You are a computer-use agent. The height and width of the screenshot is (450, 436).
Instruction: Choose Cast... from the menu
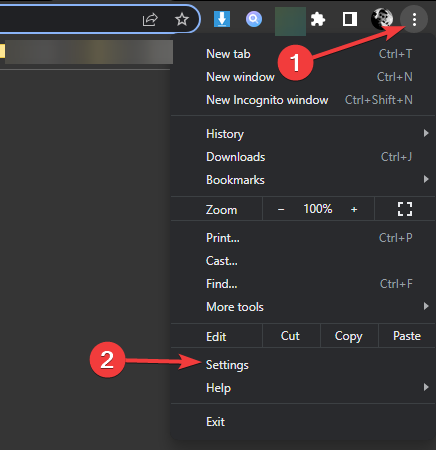tap(303, 261)
